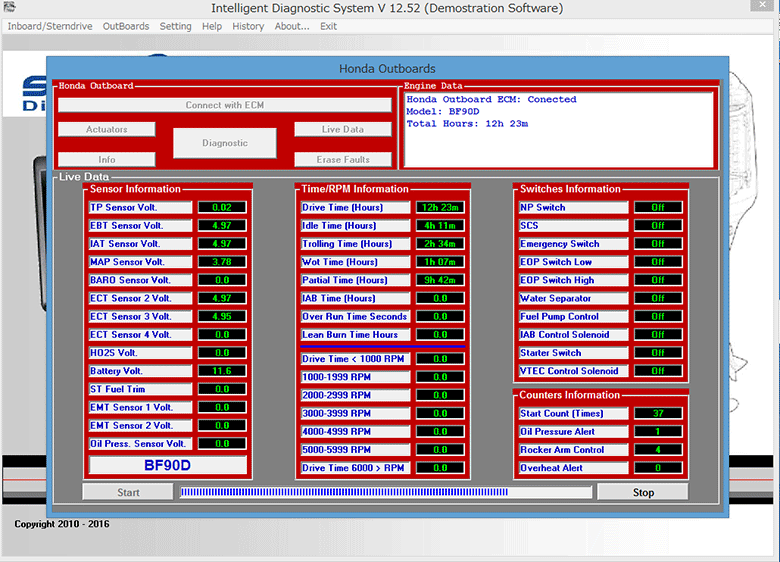The image size is (780, 562).
Task: Click Wot Time (Hours) value 1h 07m
Action: tap(440, 262)
